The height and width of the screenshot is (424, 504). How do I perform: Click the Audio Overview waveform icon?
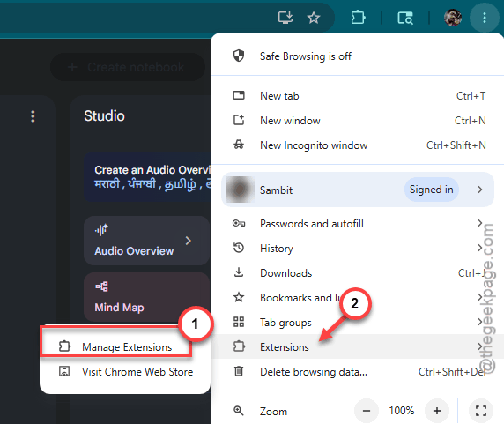click(x=101, y=230)
